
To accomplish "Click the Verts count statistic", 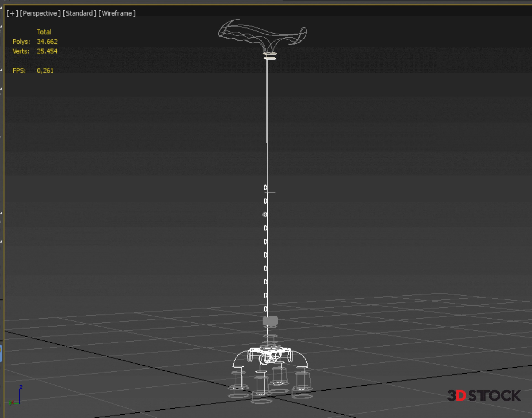I will tap(47, 51).
